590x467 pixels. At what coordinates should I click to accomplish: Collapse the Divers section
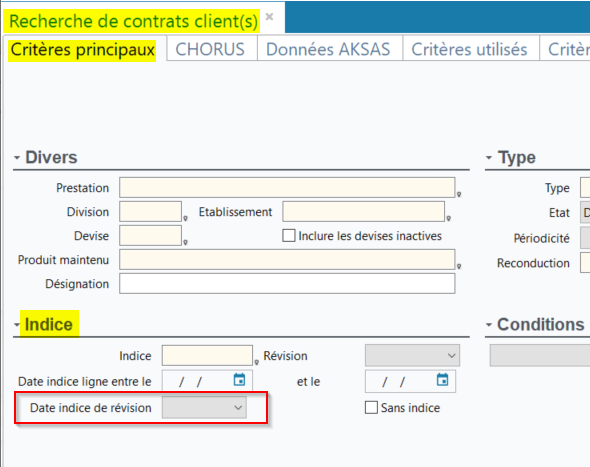(17, 157)
